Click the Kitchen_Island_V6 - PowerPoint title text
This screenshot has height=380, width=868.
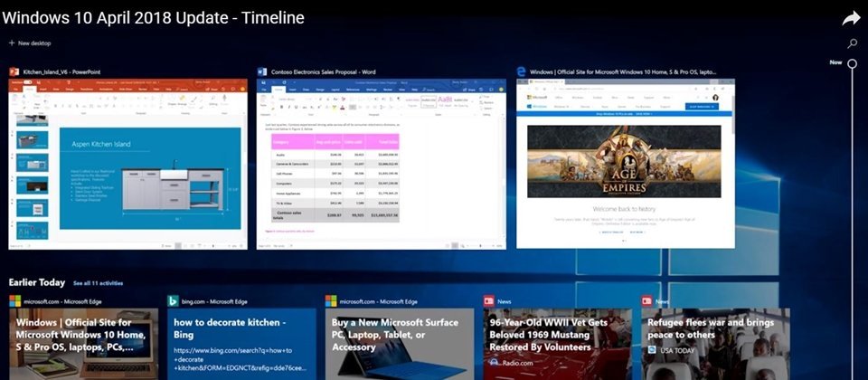61,72
